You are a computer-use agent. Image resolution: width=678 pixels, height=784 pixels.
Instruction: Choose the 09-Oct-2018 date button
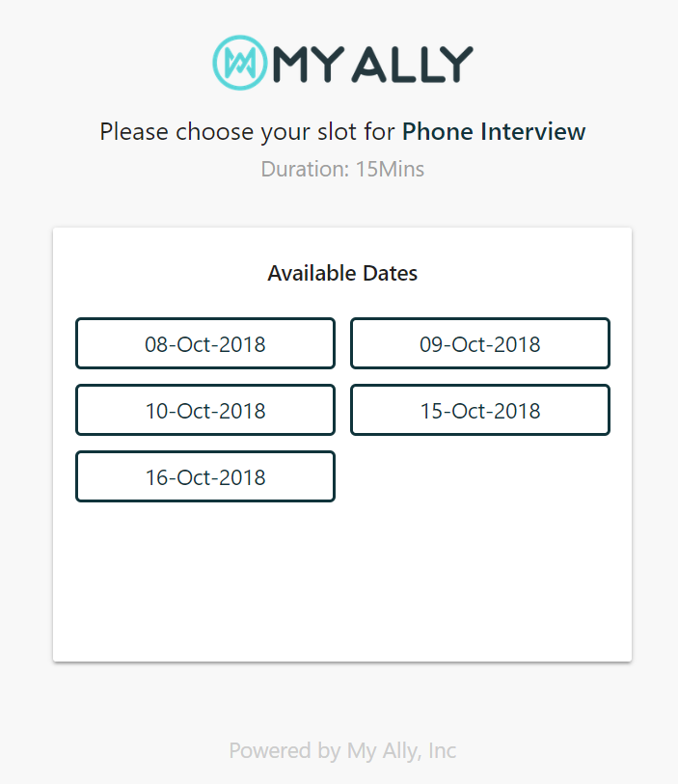(479, 344)
